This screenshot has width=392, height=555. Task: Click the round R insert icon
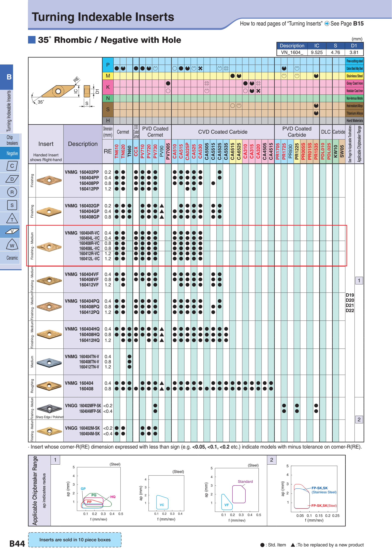[x=12, y=192]
